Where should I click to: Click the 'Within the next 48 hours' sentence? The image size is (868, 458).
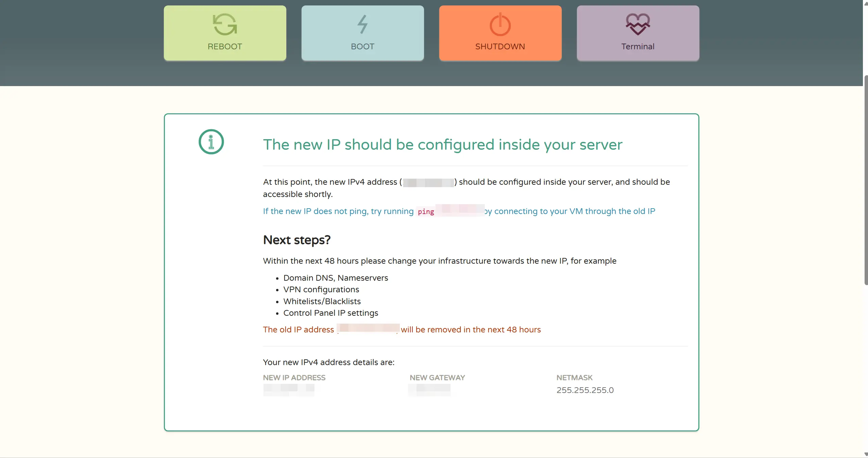pyautogui.click(x=440, y=261)
